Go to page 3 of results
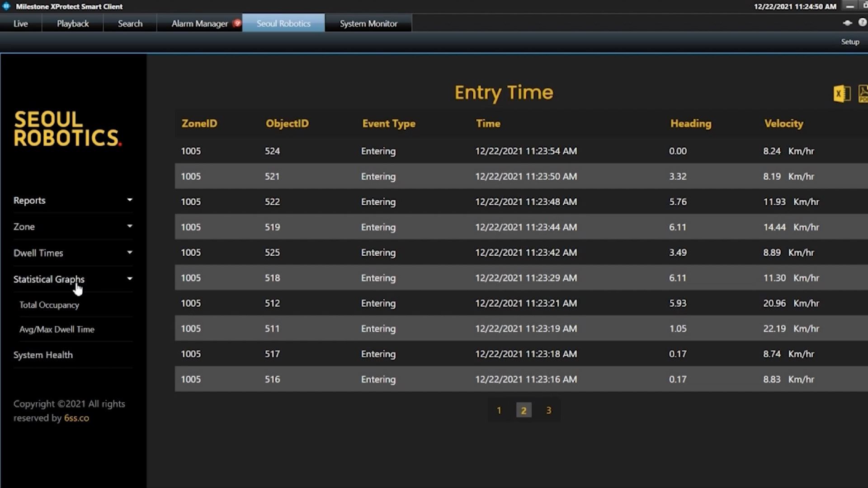The width and height of the screenshot is (868, 488). pos(548,410)
